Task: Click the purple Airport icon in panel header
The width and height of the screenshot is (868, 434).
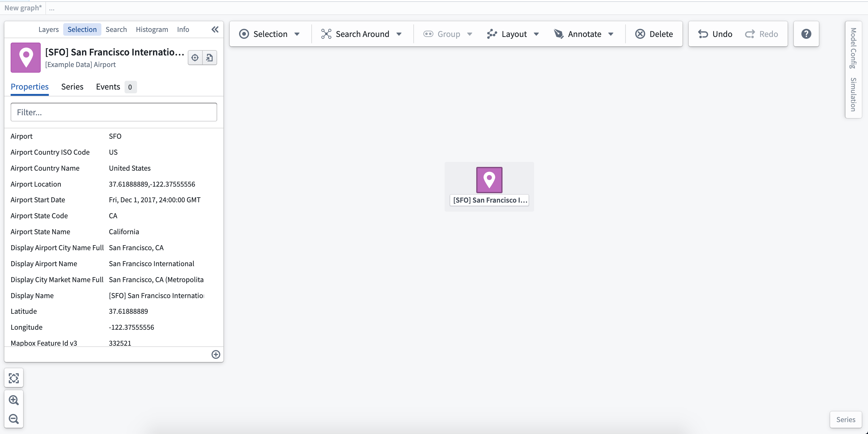Action: click(26, 57)
